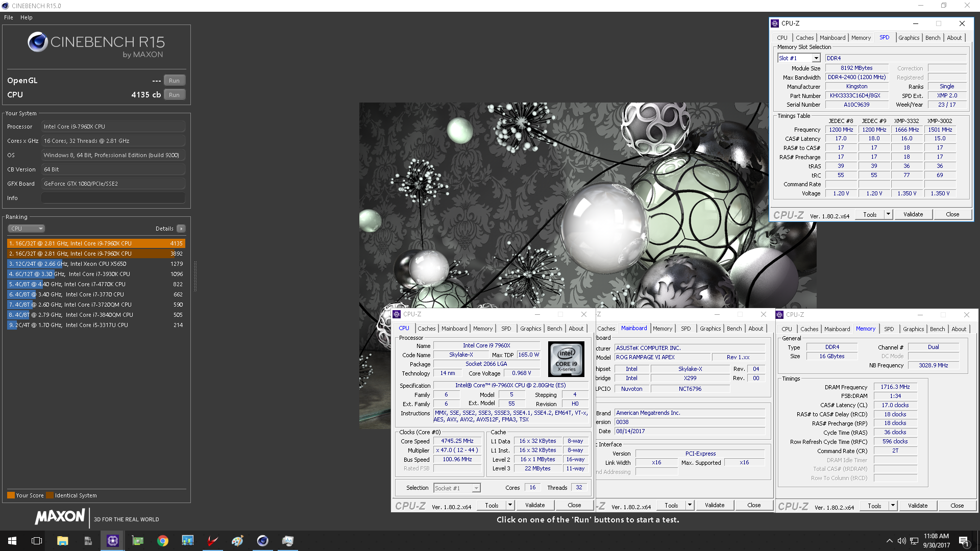Click the PNG file app taskbar icon
Screen dimensions: 980x551
pyautogui.click(x=87, y=541)
